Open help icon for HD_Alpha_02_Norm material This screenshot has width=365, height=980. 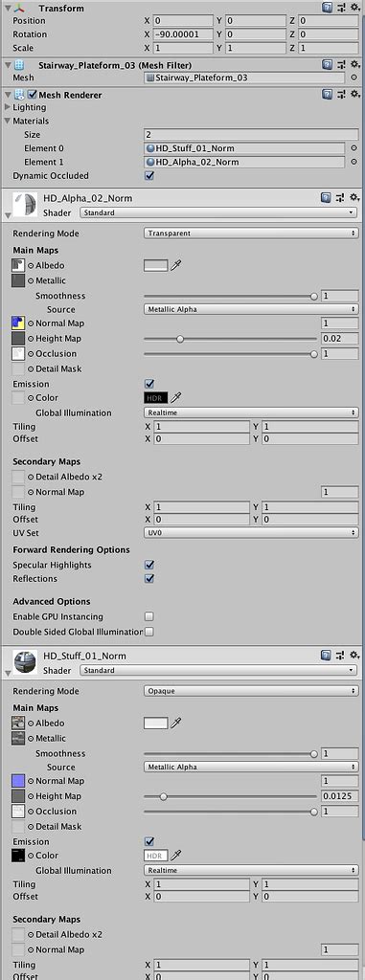point(327,197)
